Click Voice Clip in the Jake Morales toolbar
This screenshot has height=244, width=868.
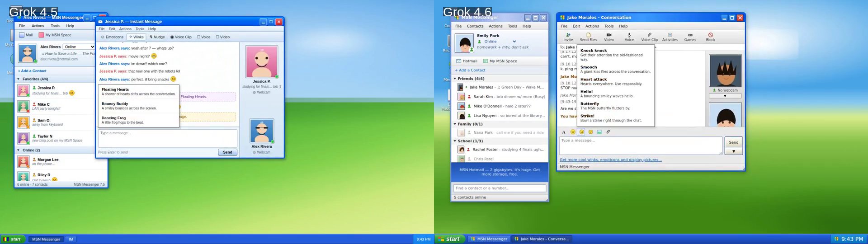tap(650, 37)
